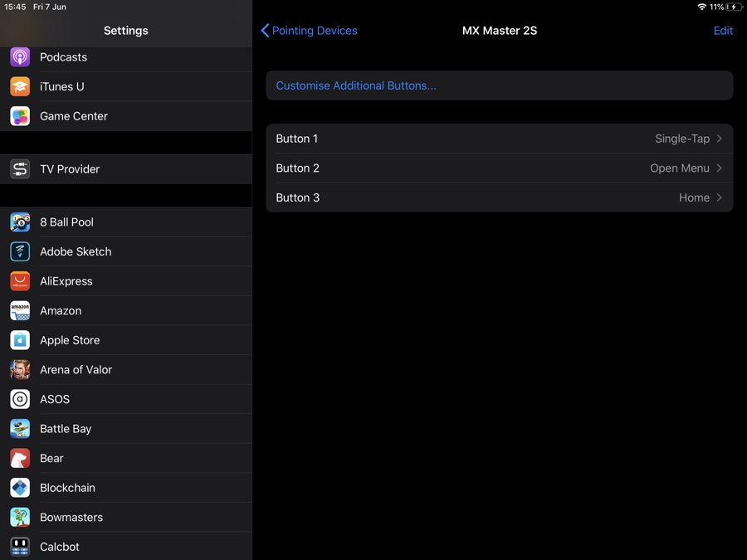Open Podcasts settings

(x=126, y=57)
